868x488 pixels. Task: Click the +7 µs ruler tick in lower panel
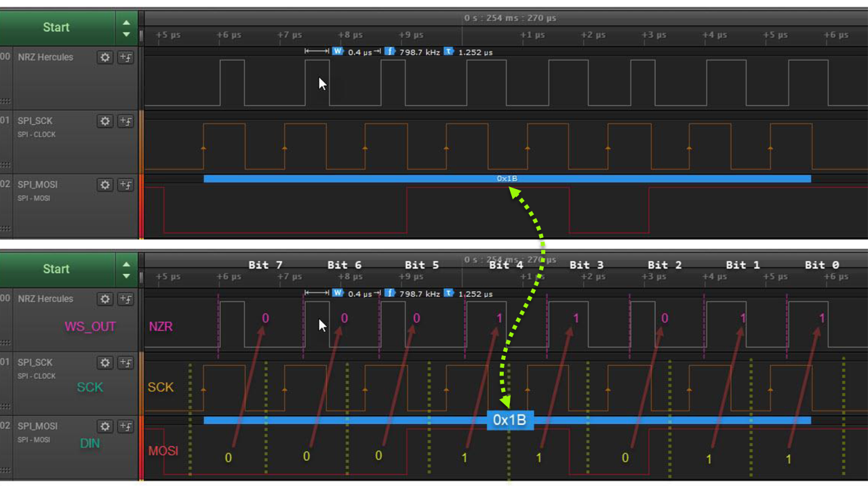tap(290, 277)
